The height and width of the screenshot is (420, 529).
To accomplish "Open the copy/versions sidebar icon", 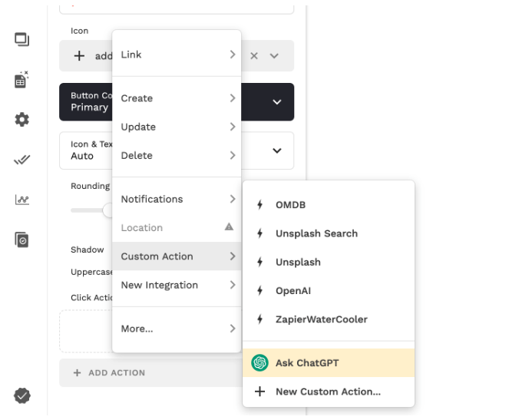I will tap(21, 240).
